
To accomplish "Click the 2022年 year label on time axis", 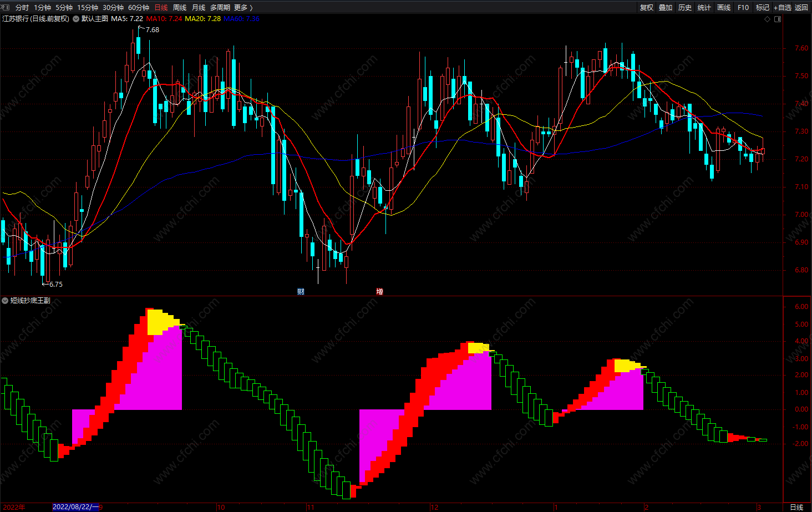I will tap(14, 507).
